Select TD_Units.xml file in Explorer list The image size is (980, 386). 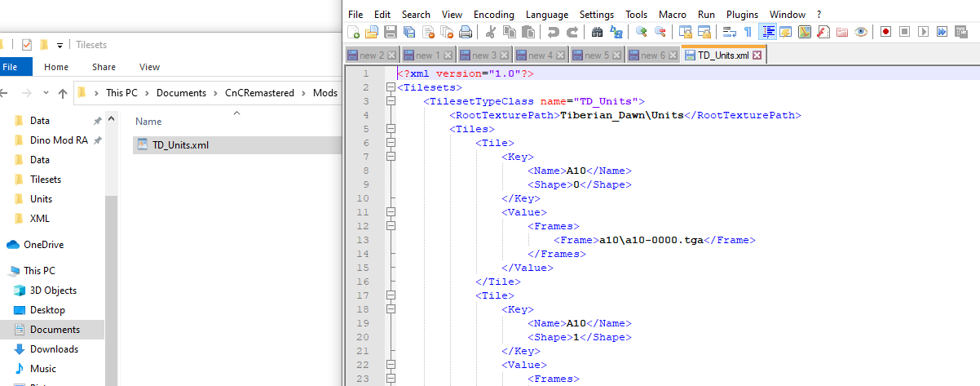(236, 145)
